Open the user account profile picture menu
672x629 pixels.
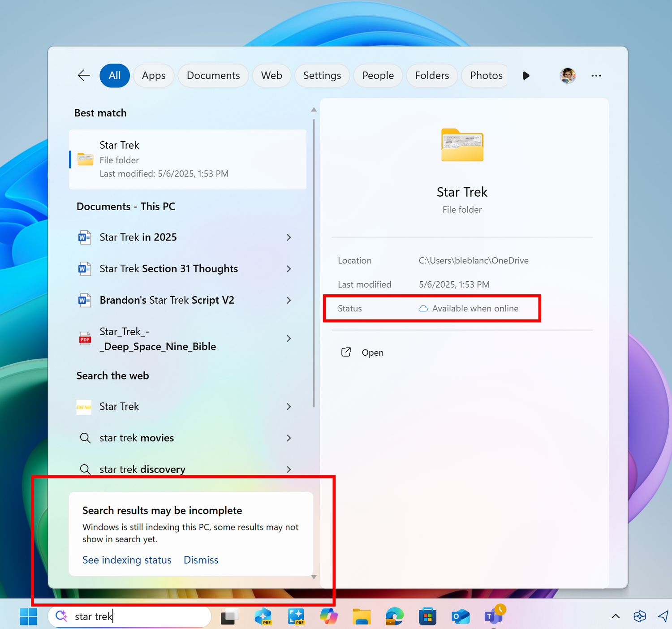[x=568, y=75]
